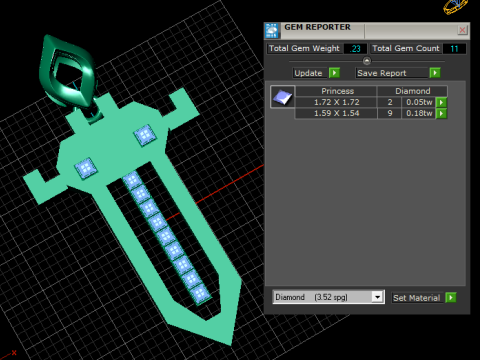Open the Diamond (3.52 spg) material dropdown
The width and height of the screenshot is (480, 360).
328,297
